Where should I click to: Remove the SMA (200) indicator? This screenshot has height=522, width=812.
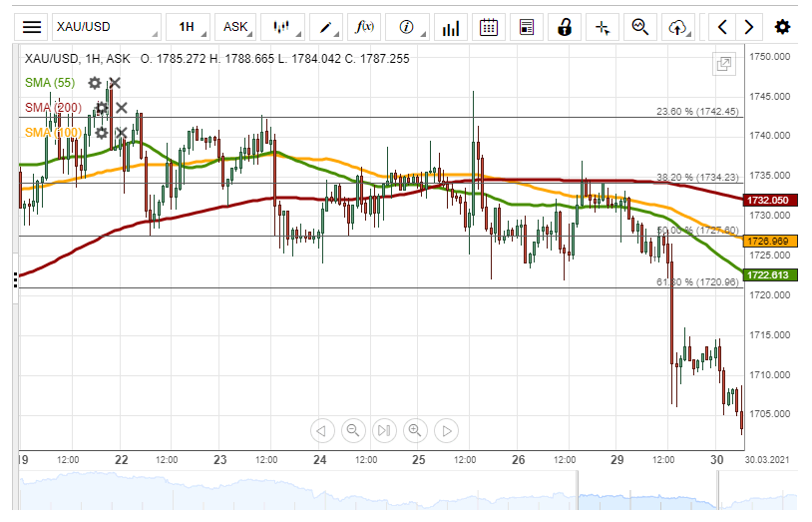pyautogui.click(x=121, y=108)
